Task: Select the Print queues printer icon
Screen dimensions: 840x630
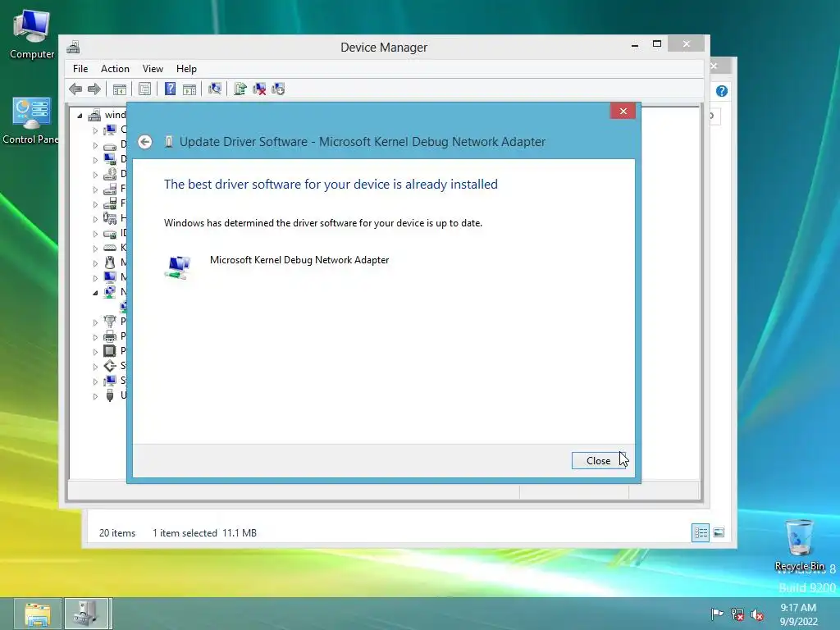Action: tap(110, 336)
